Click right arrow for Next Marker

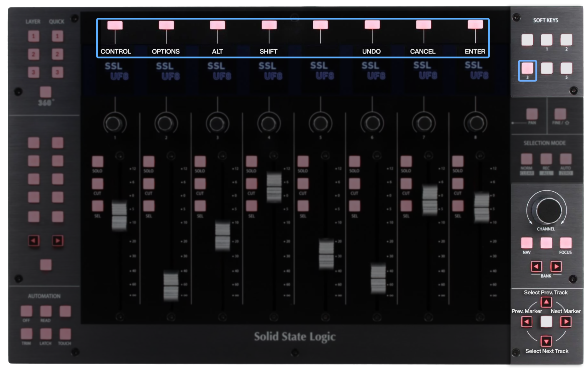[x=566, y=322]
